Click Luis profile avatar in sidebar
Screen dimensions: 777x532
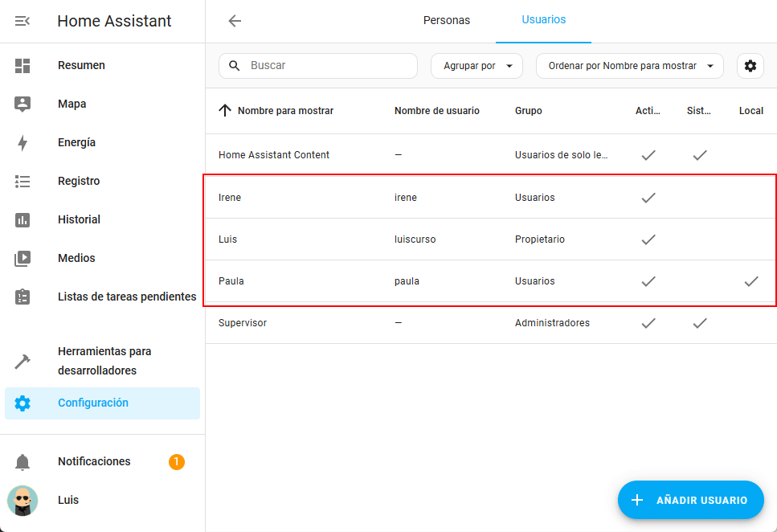coord(22,501)
